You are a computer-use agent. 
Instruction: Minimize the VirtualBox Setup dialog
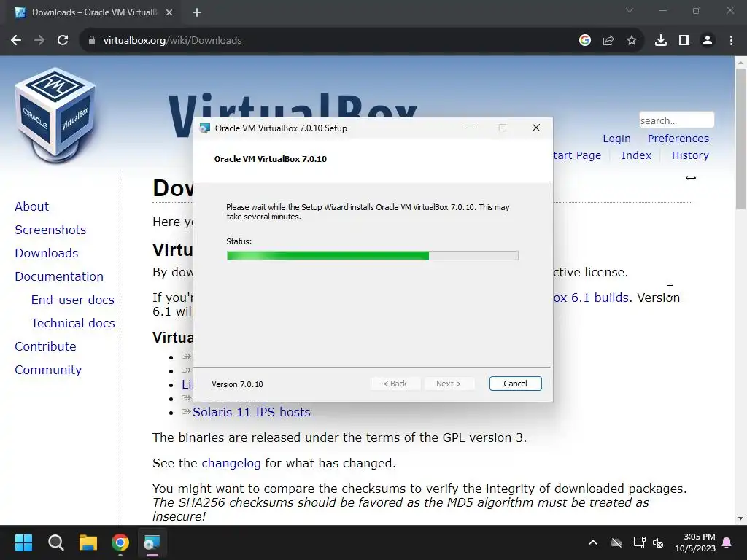(470, 128)
